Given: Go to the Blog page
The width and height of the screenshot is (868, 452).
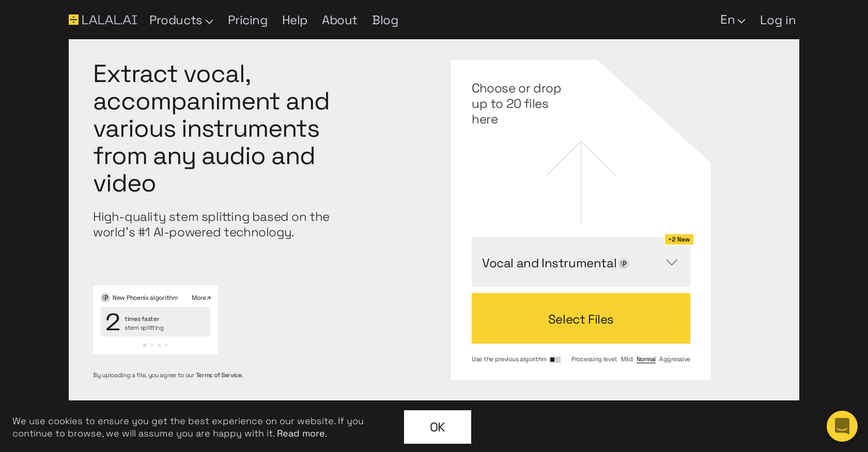Looking at the screenshot, I should tap(385, 20).
